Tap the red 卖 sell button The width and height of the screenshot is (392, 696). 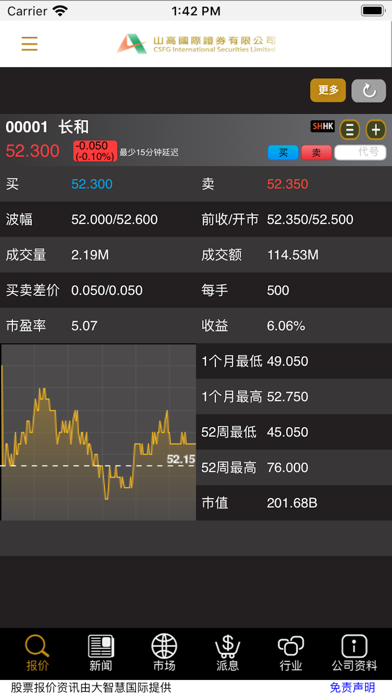coord(317,153)
